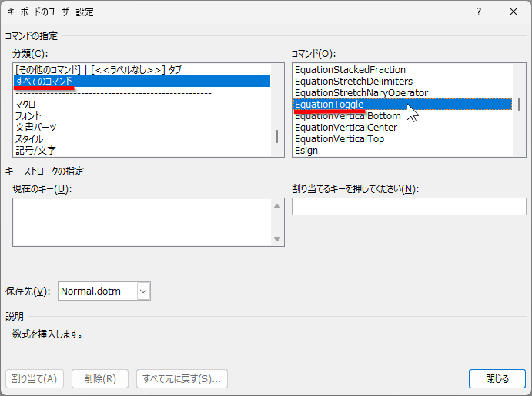The image size is (532, 396).
Task: Click the command list scrollbar thumb
Action: (519, 105)
